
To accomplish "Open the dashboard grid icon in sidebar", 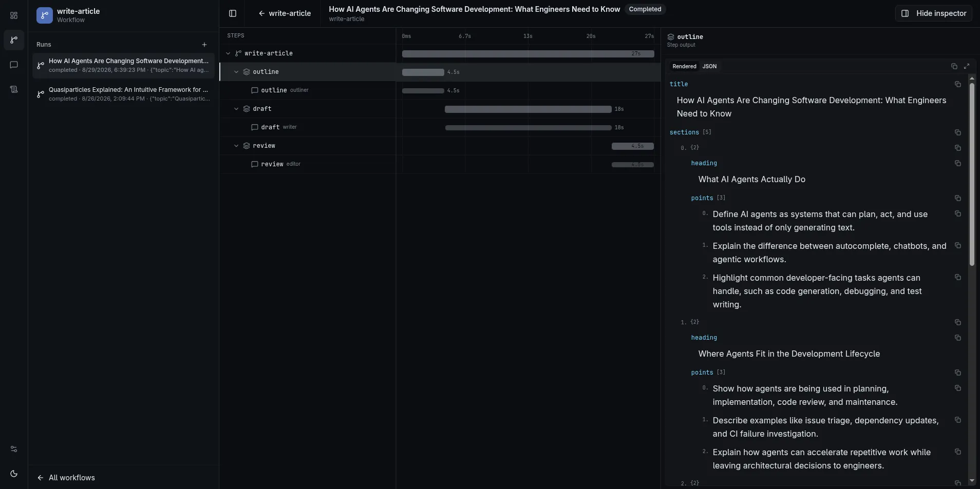I will [14, 15].
